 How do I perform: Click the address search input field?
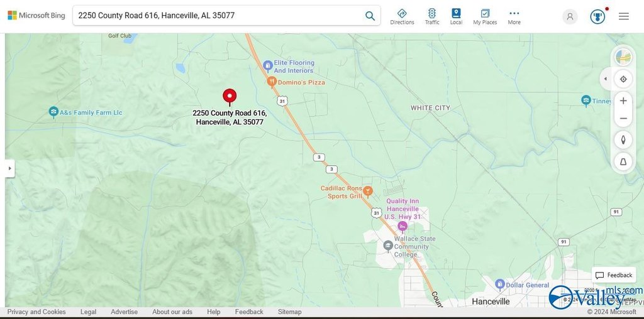pyautogui.click(x=217, y=16)
